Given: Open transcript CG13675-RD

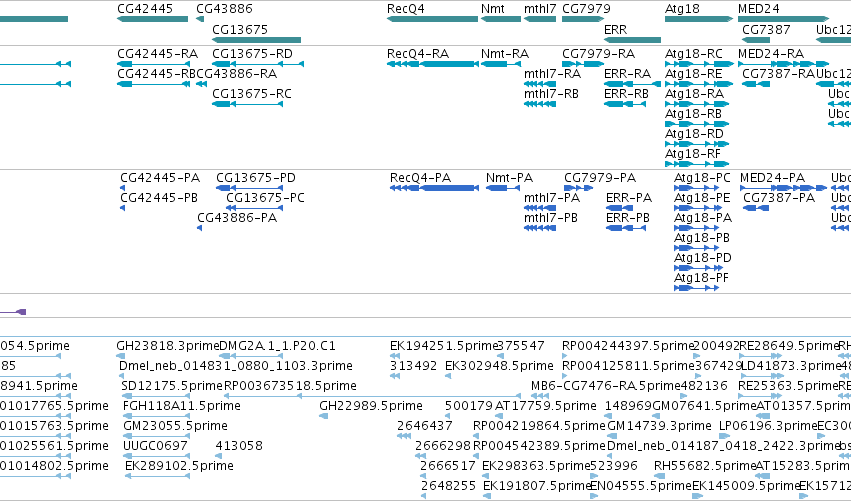Looking at the screenshot, I should 252,54.
